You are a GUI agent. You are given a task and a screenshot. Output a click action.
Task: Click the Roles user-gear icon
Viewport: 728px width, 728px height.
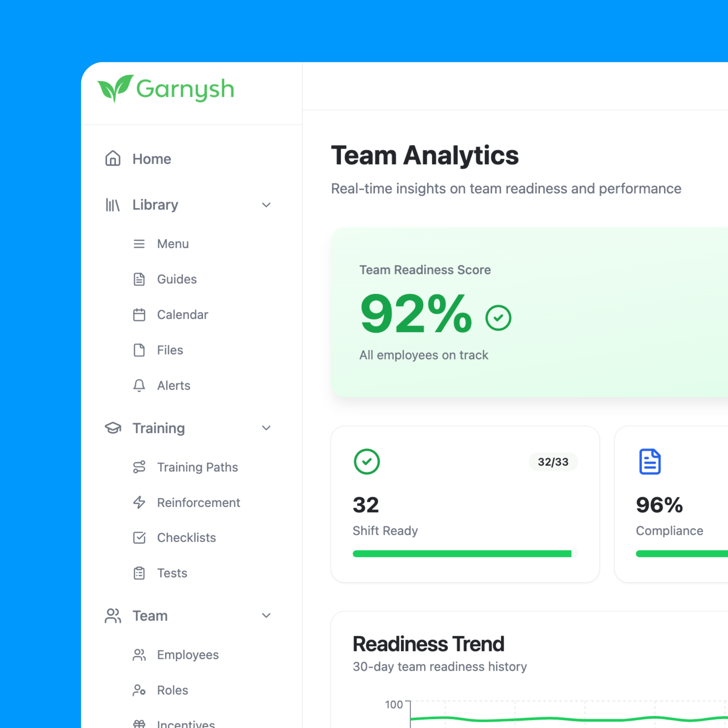coord(139,690)
